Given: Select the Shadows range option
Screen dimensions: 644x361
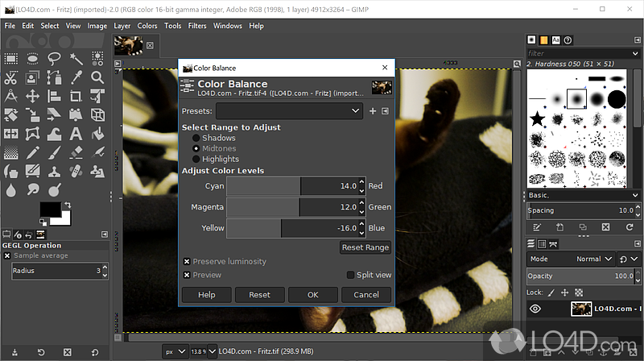Looking at the screenshot, I should coord(196,138).
